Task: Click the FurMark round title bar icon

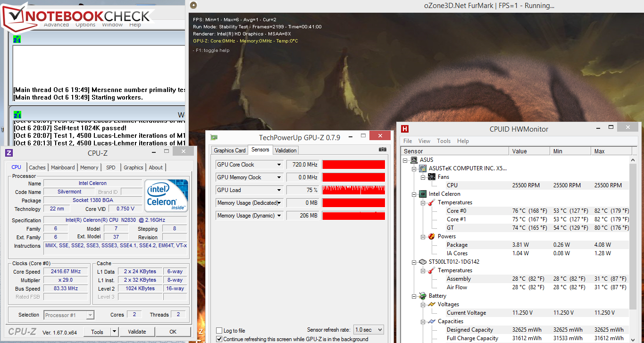Action: [194, 5]
